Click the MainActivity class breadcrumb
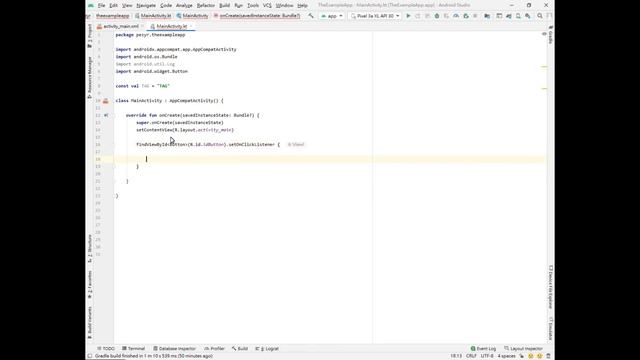This screenshot has width=640, height=360. click(192, 16)
